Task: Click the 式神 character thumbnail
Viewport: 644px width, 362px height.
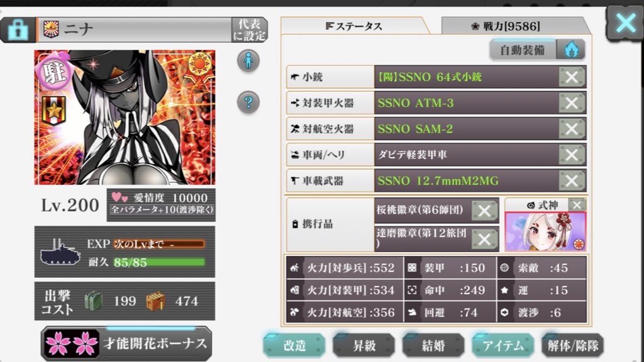Action: pyautogui.click(x=545, y=231)
